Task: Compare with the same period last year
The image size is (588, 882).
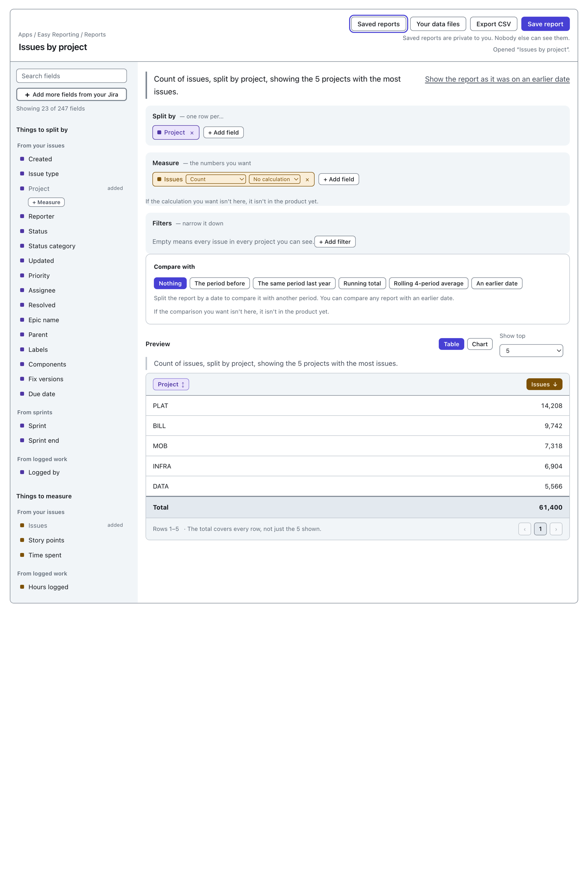Action: point(294,283)
